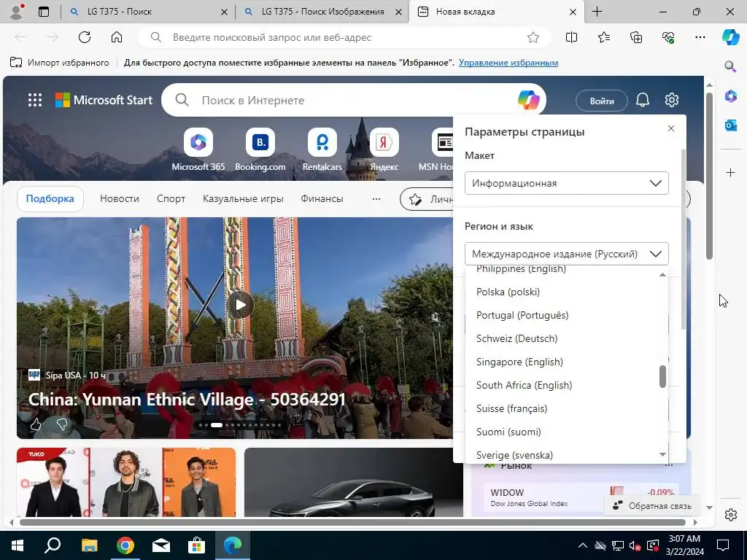This screenshot has width=747, height=560.
Task: Open the sidebar Search icon
Action: tap(730, 66)
